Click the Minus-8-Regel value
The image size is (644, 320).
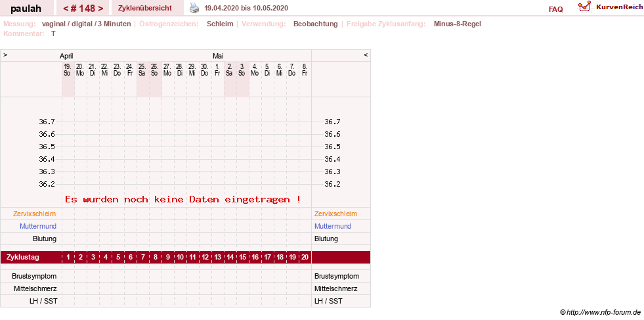coord(457,24)
